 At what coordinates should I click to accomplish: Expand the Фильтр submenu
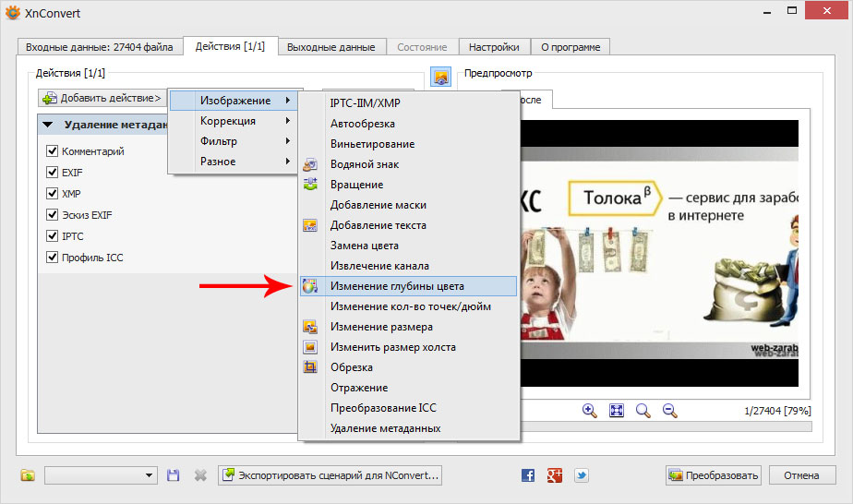click(235, 141)
